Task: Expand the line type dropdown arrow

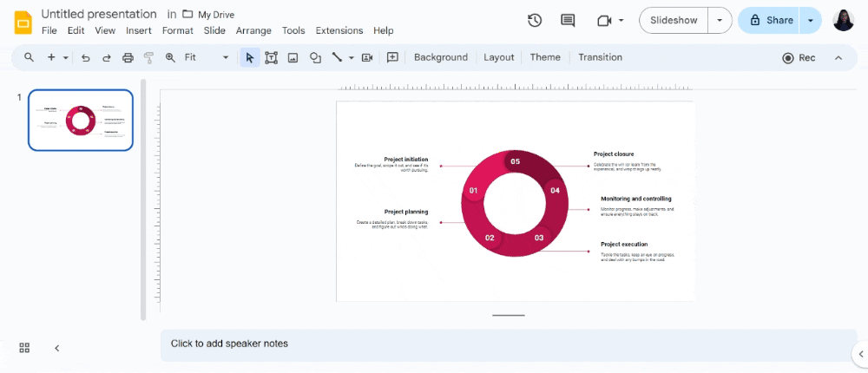Action: [x=351, y=57]
